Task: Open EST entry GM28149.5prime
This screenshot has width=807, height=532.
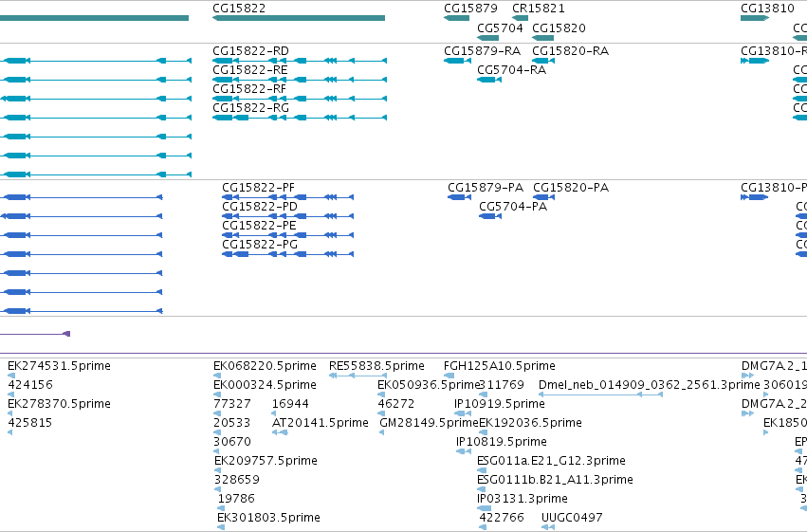Action: tap(430, 423)
